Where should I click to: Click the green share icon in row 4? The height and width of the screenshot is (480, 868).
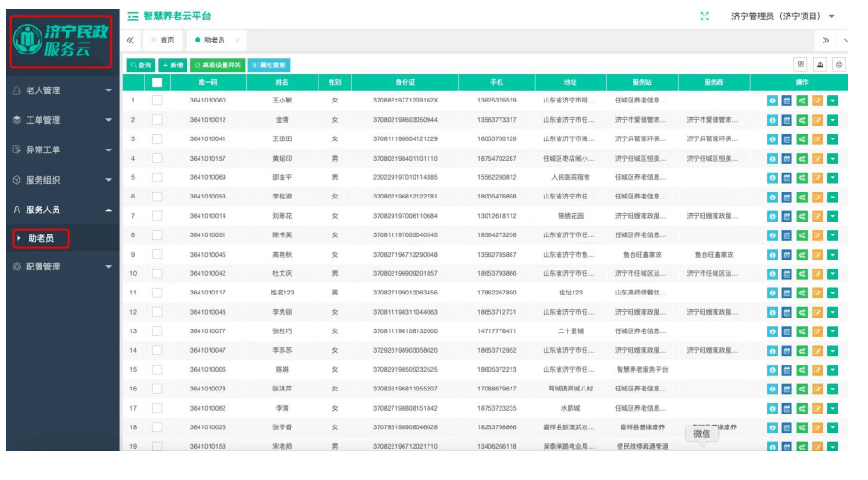802,158
